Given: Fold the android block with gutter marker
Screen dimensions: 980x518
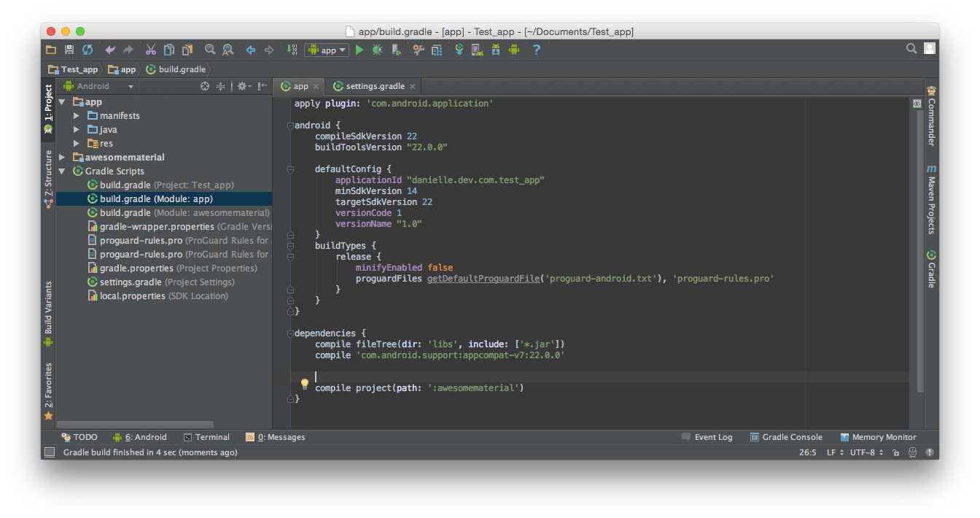Looking at the screenshot, I should [x=290, y=125].
